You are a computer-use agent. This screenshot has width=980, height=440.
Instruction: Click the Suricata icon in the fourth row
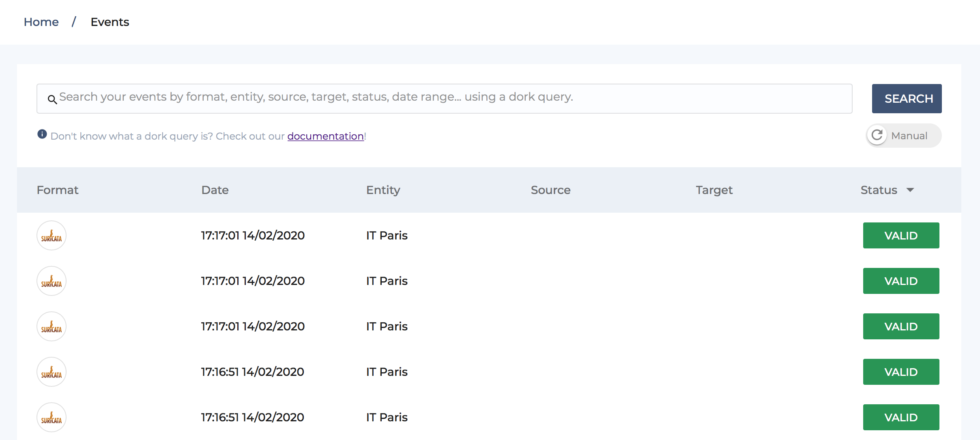[52, 372]
